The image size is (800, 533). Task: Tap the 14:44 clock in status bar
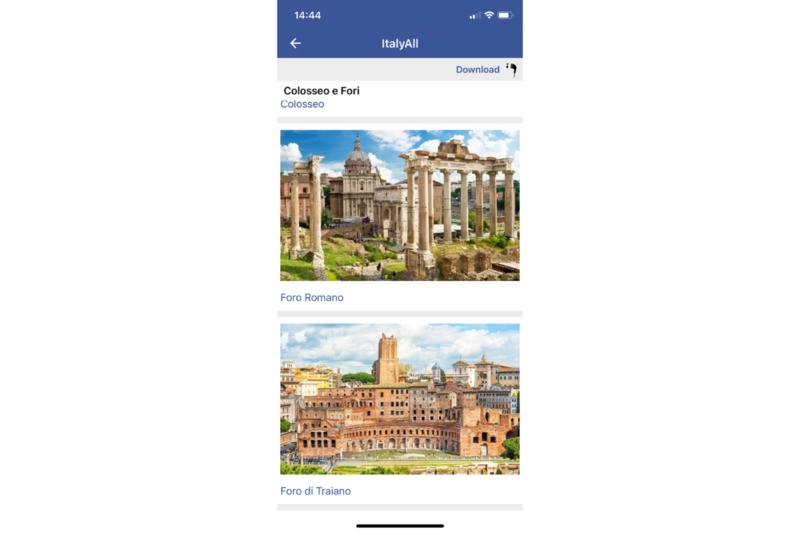(x=308, y=15)
